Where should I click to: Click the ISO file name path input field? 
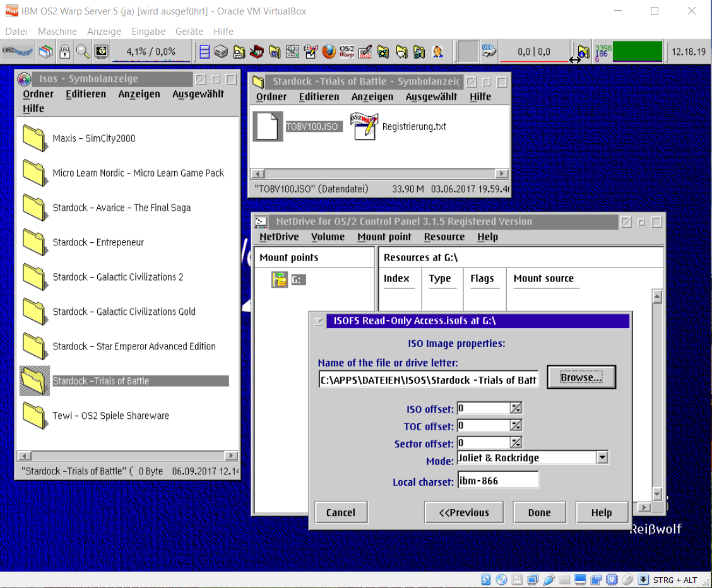coord(429,379)
